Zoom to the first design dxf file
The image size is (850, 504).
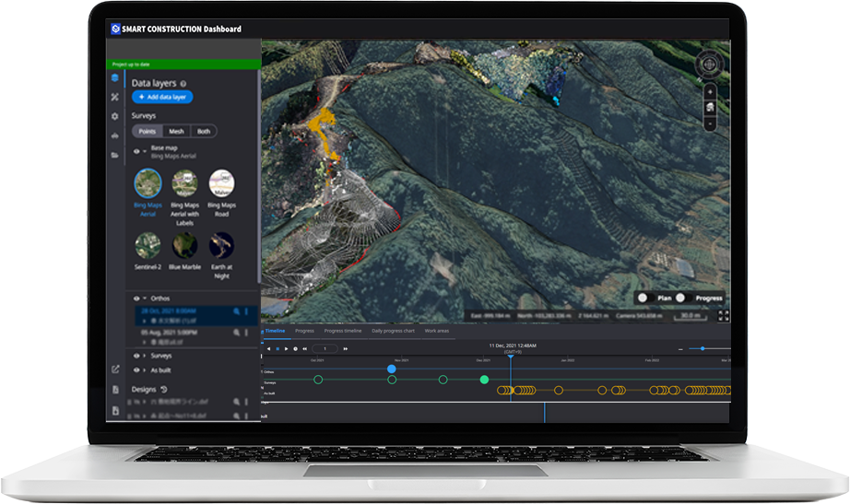(236, 402)
